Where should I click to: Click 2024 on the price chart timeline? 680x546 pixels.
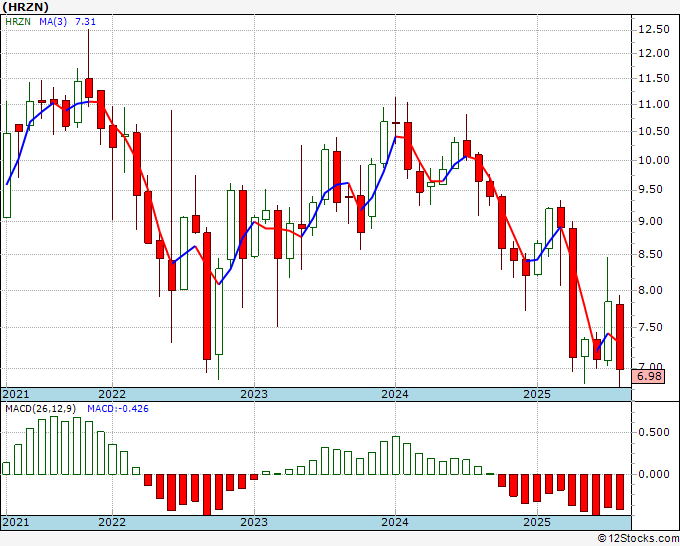coord(395,394)
